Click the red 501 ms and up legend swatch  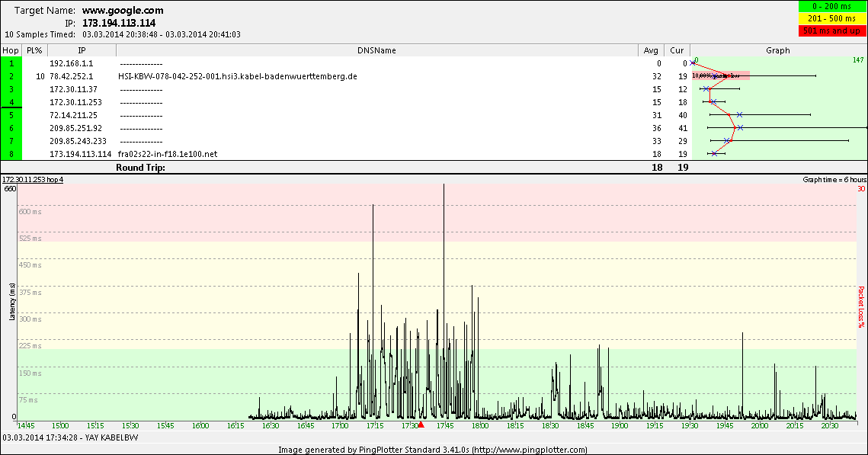click(x=831, y=30)
